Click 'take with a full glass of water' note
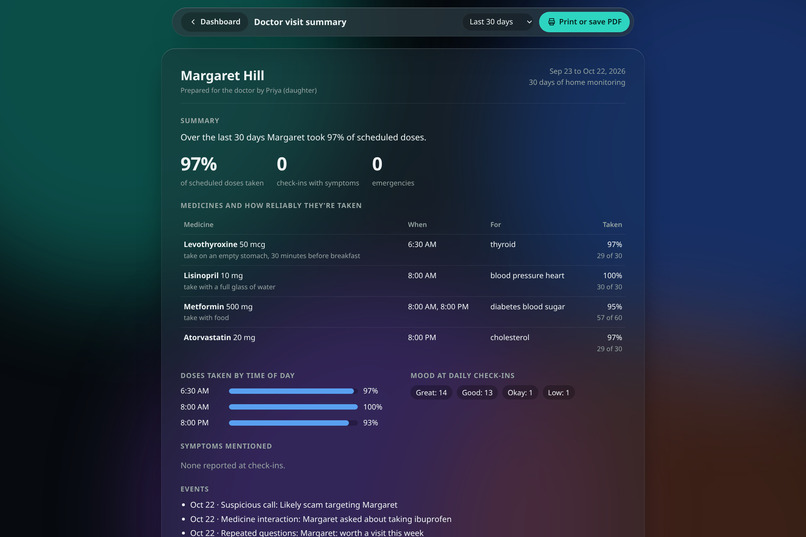Screen dimensions: 806x537 pyautogui.click(x=229, y=287)
